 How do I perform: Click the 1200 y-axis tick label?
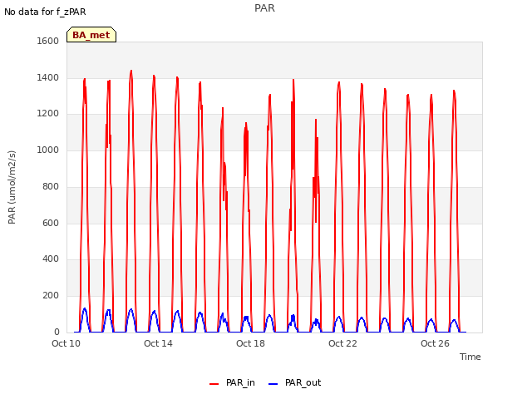coord(48,113)
